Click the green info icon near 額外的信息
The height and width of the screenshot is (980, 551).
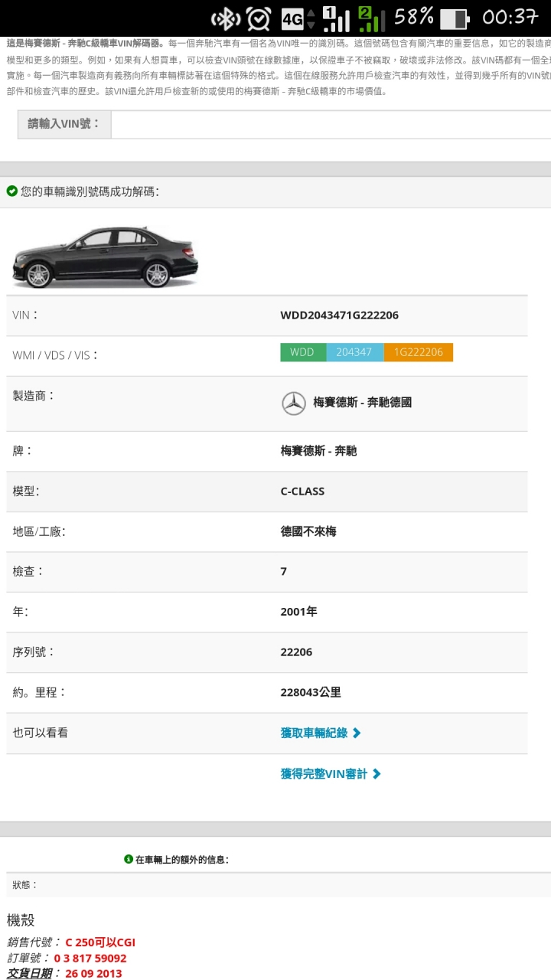tap(129, 859)
